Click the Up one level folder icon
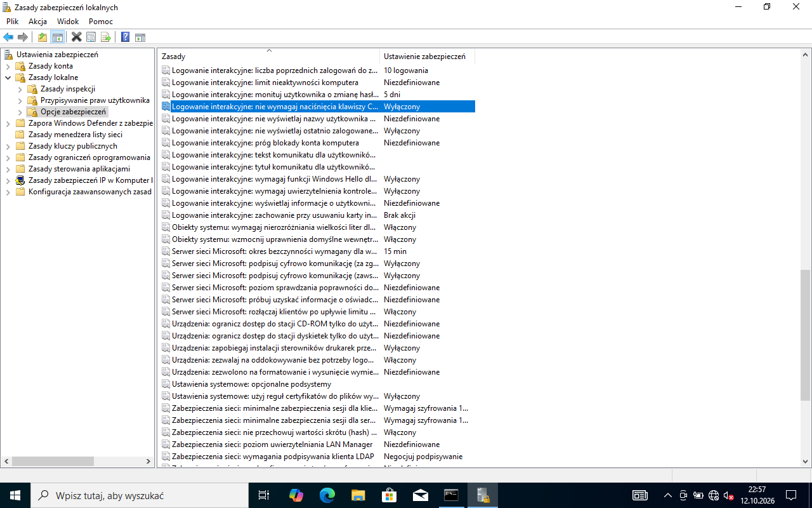The width and height of the screenshot is (812, 508). pyautogui.click(x=43, y=37)
